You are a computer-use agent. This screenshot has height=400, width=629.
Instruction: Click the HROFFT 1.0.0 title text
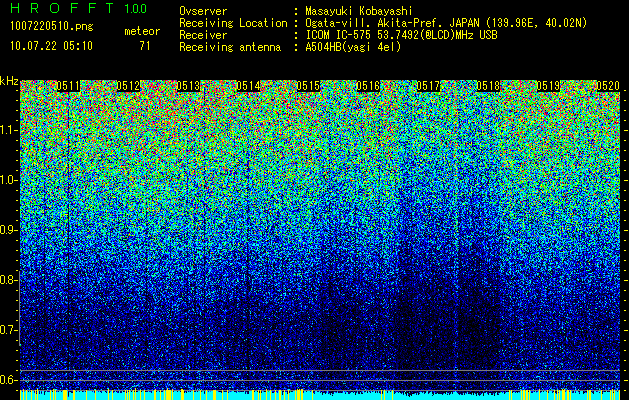(79, 8)
